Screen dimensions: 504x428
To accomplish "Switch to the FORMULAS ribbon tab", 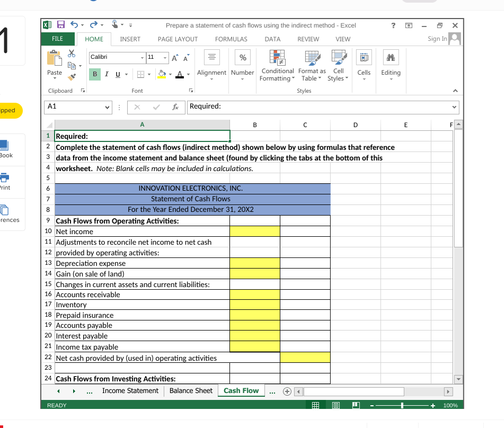I will pos(231,39).
